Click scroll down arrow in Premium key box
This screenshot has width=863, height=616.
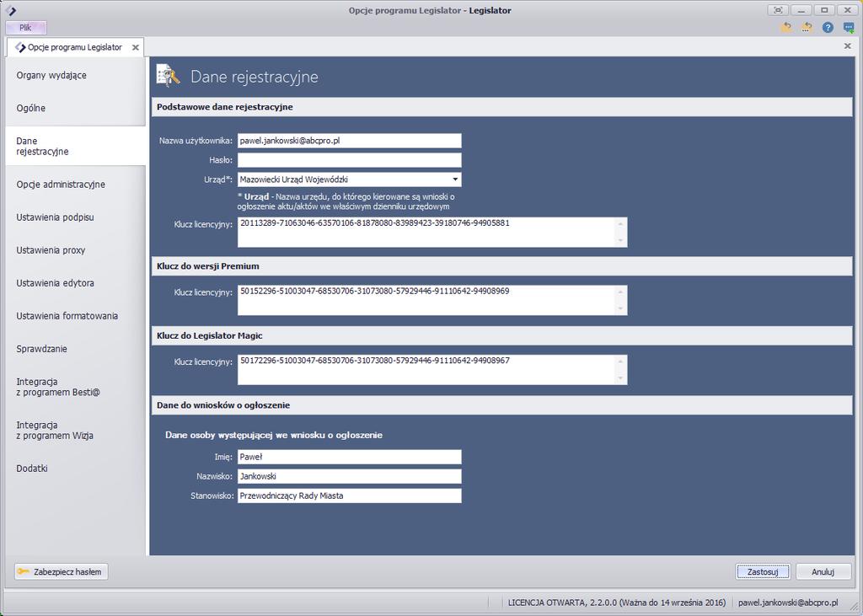click(x=620, y=308)
